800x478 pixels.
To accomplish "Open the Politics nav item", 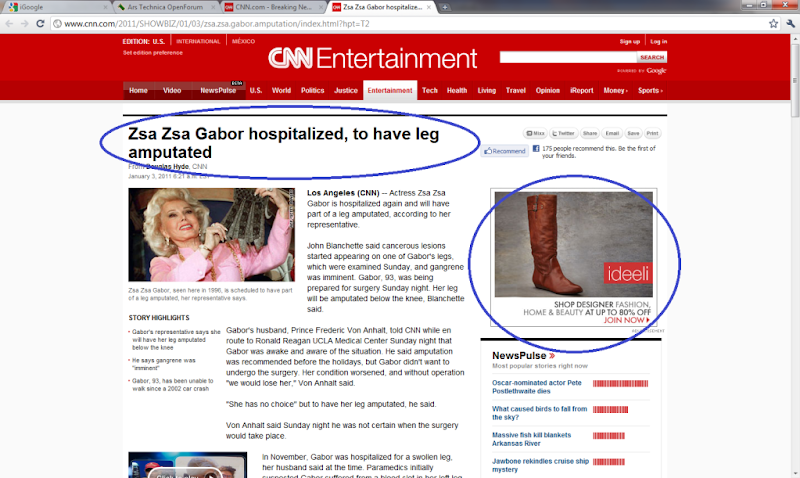I will pyautogui.click(x=312, y=90).
